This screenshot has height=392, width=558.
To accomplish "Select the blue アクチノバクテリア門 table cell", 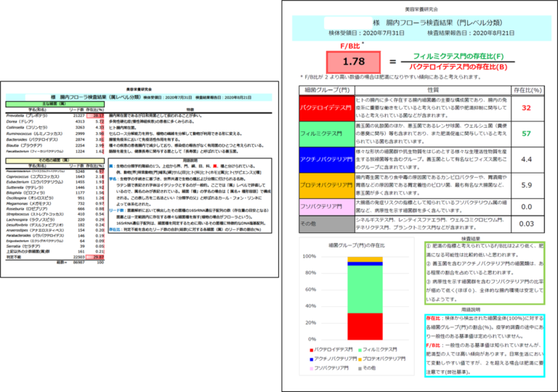I will [326, 160].
